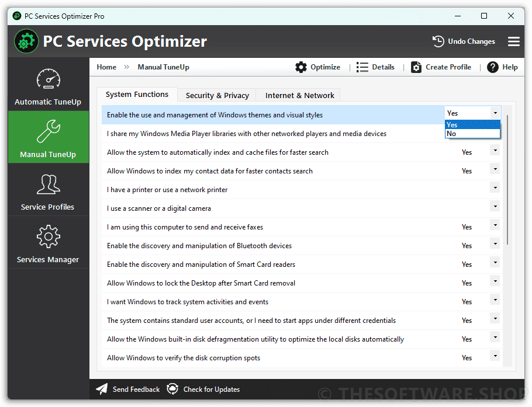532x407 pixels.
Task: Click the Help question mark icon
Action: coord(492,67)
